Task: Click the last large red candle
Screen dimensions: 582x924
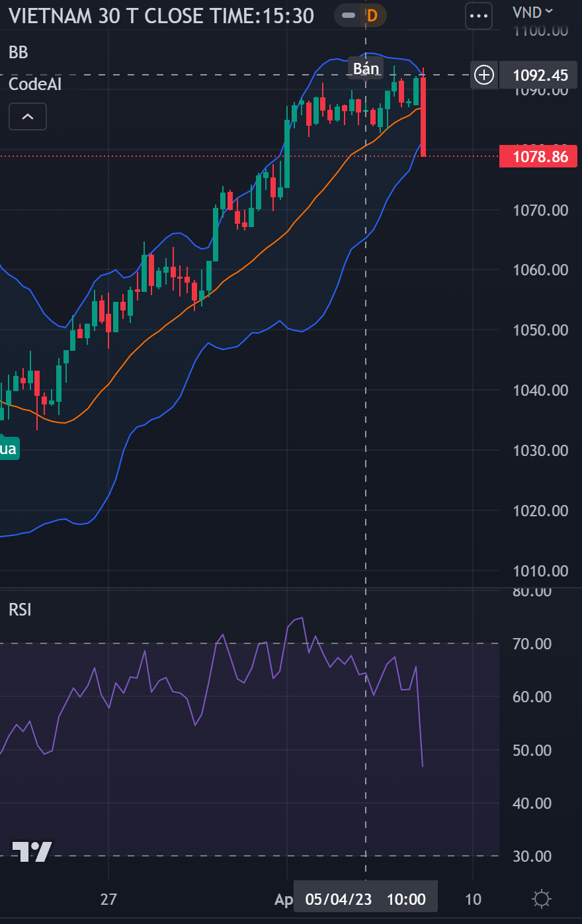Action: 423,116
